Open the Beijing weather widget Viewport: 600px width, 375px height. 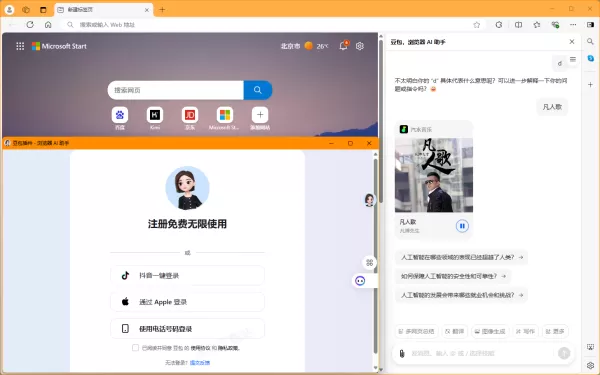click(305, 46)
